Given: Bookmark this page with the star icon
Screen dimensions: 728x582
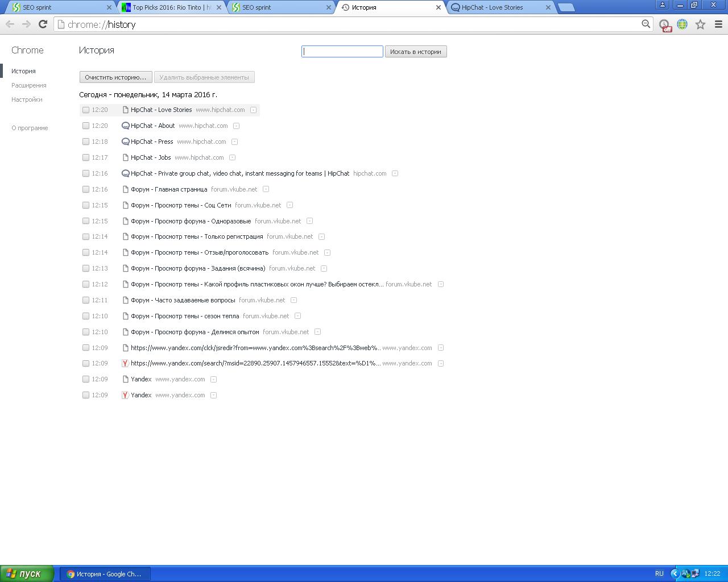Looking at the screenshot, I should point(700,24).
